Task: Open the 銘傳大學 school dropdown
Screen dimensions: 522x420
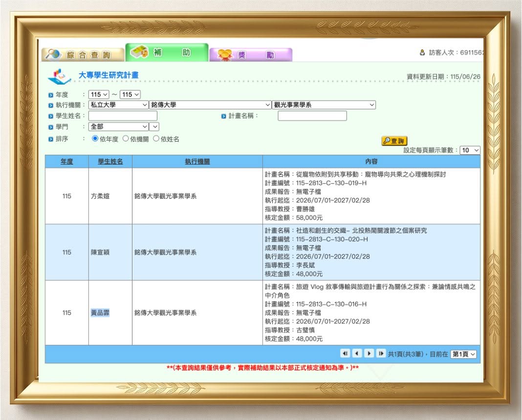Action: click(210, 105)
